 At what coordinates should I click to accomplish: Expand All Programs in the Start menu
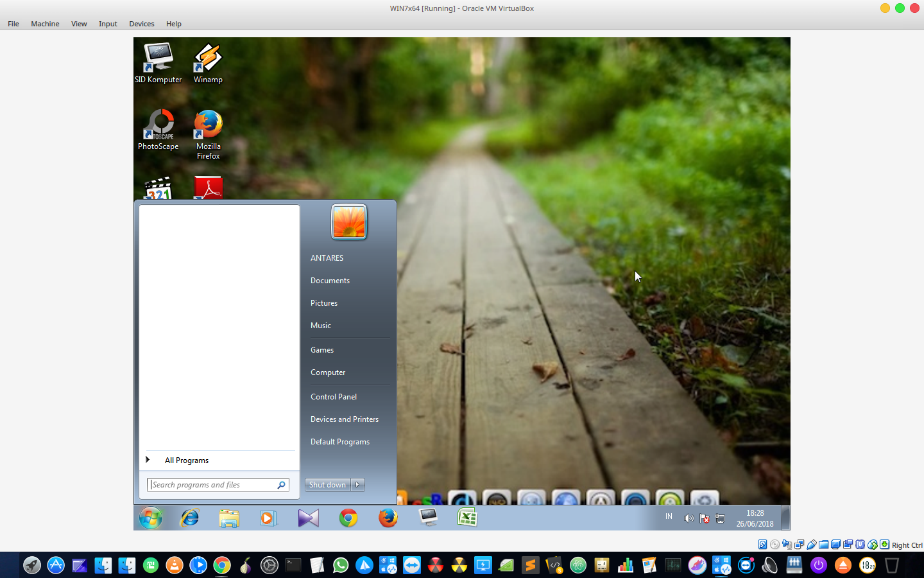[x=187, y=460]
